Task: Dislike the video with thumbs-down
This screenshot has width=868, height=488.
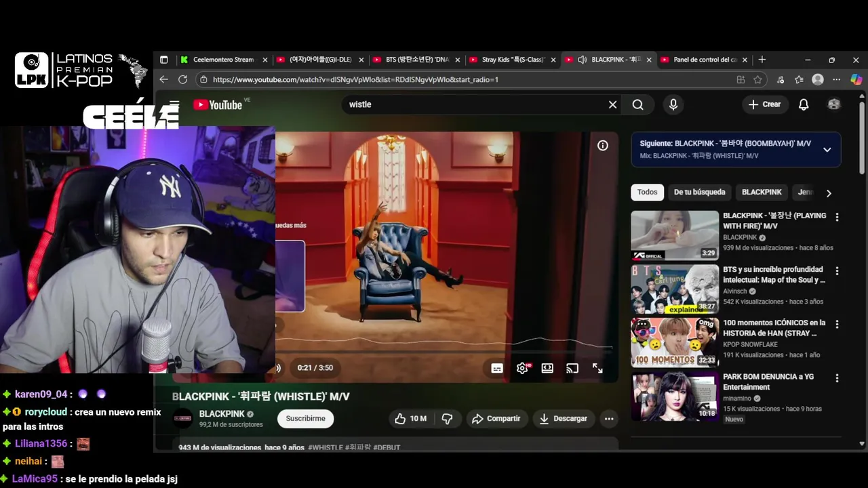Action: pos(447,419)
